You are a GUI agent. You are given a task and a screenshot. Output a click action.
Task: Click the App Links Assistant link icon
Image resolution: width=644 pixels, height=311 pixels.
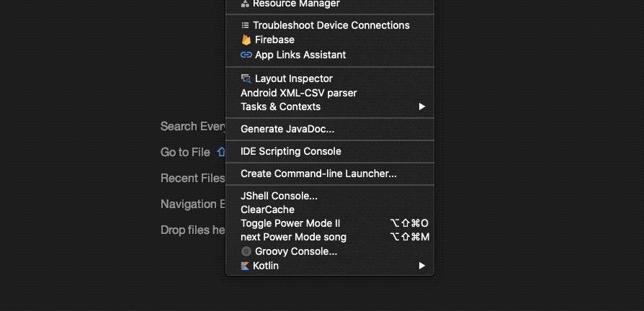246,55
